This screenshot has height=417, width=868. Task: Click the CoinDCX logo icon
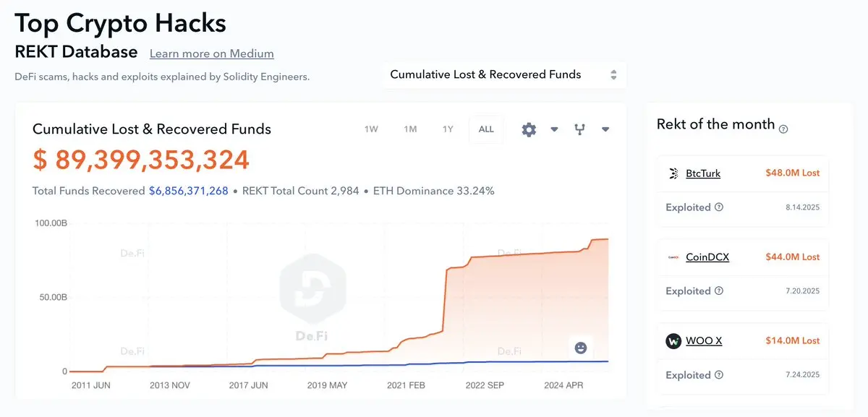click(673, 257)
